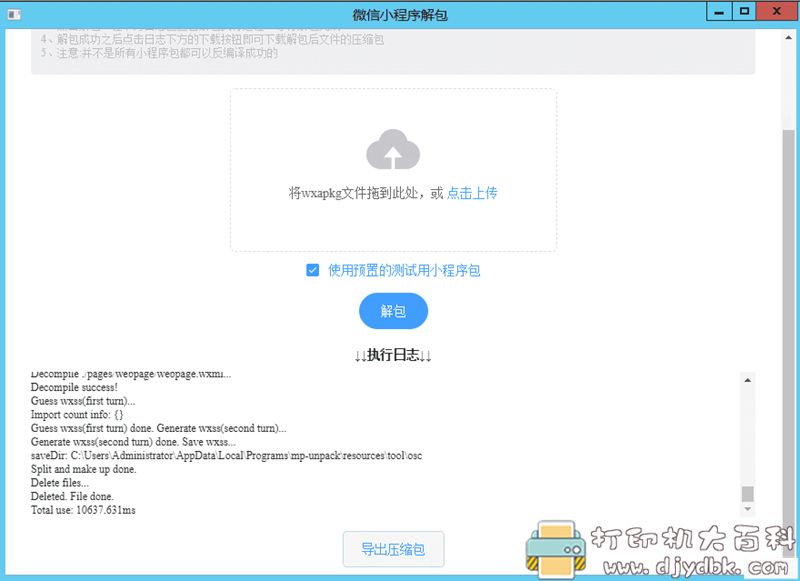Image resolution: width=800 pixels, height=581 pixels.
Task: Click instruction line 5 starting with 注意
Action: [x=159, y=53]
